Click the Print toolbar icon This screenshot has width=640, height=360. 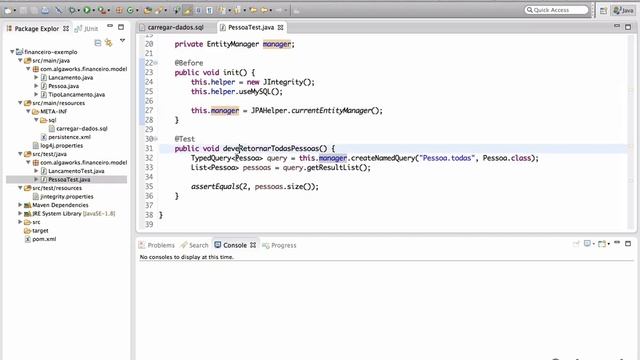click(45, 10)
